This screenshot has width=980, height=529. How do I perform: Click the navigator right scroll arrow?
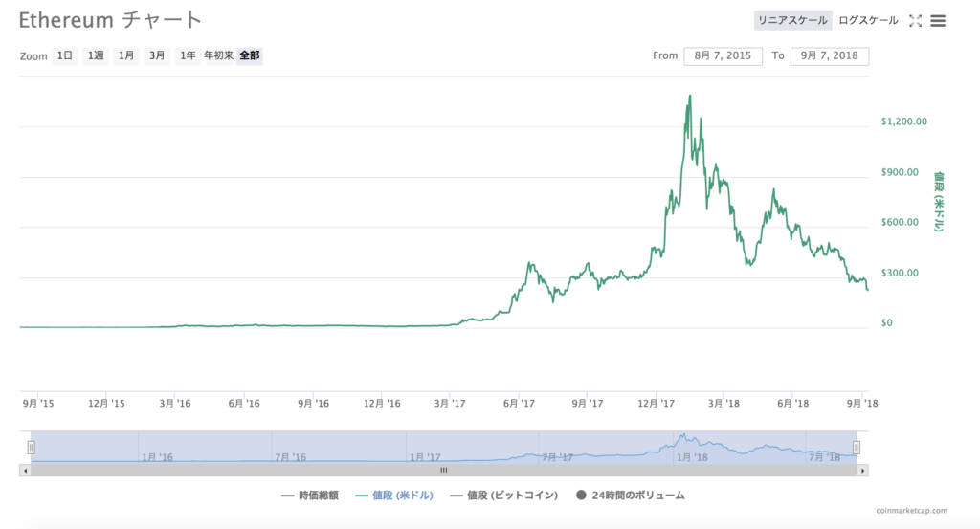click(863, 471)
